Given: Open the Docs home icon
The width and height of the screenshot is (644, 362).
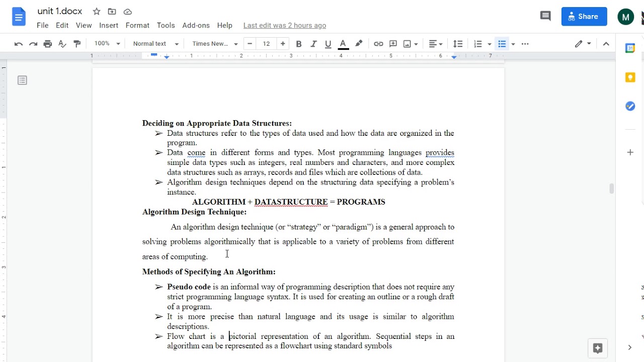Looking at the screenshot, I should click(19, 17).
